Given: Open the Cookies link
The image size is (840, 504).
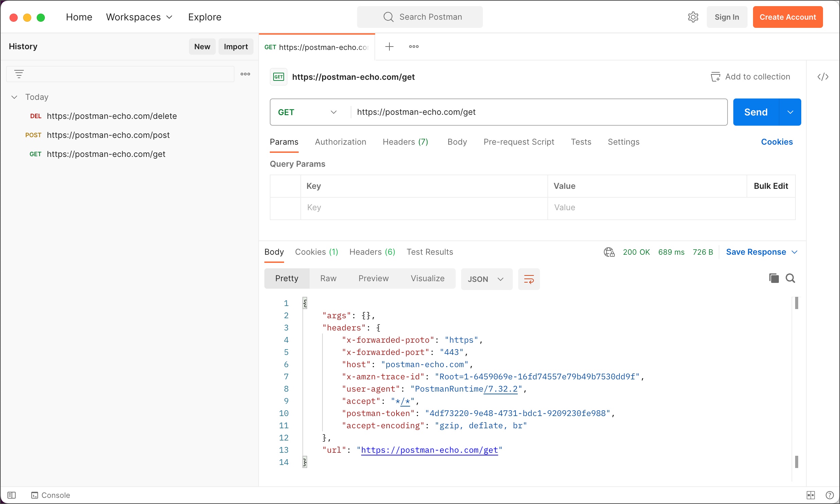Looking at the screenshot, I should coord(777,142).
